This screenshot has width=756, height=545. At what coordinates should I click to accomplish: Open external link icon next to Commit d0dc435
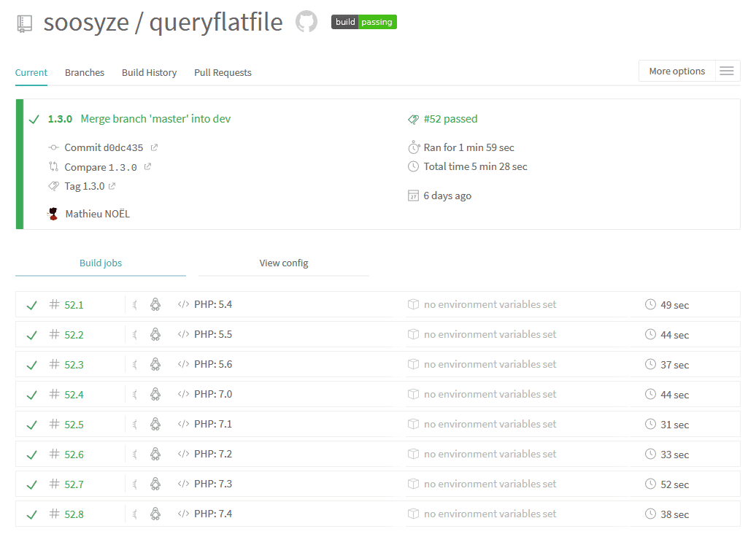click(x=154, y=147)
